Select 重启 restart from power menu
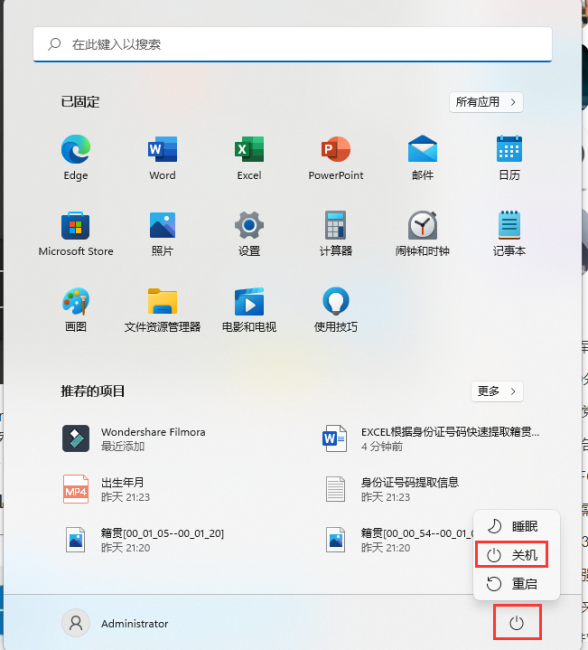 [x=517, y=584]
